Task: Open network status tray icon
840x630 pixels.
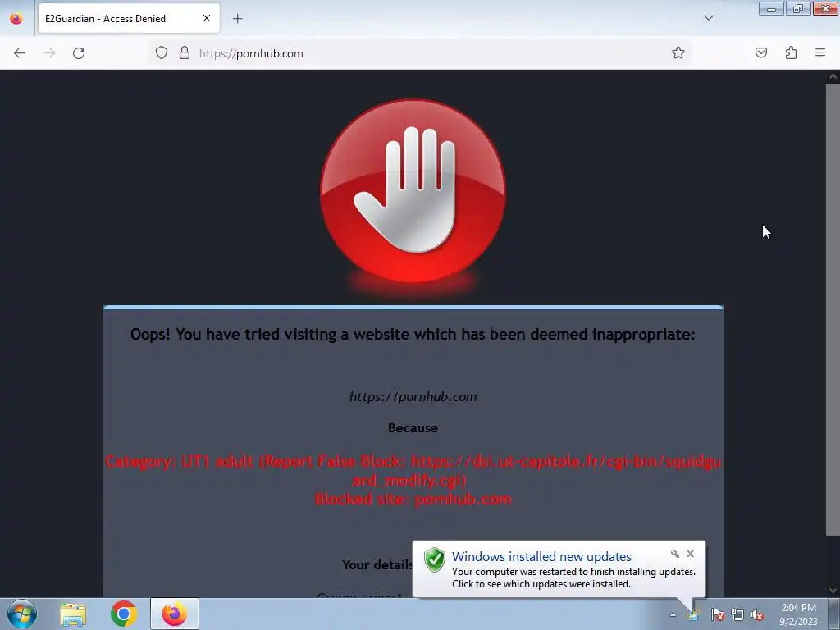Action: (737, 614)
